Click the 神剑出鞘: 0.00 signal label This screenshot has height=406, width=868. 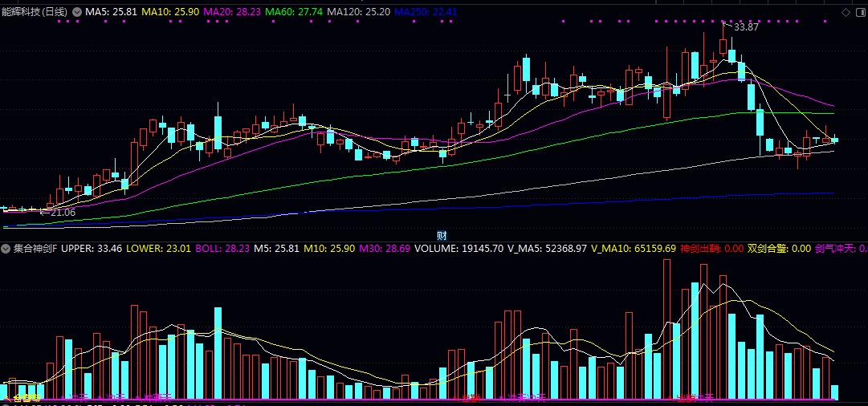[x=712, y=249]
